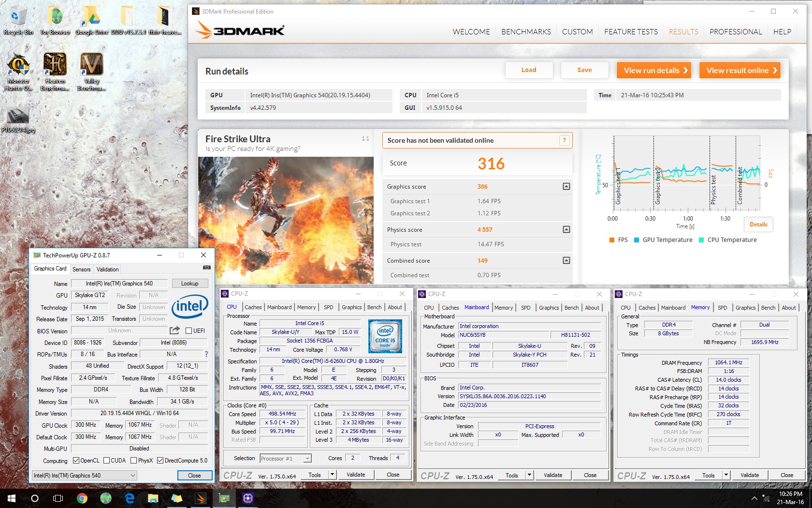Switch to CPU-Z taskbar icon
812x508 pixels.
(x=248, y=498)
